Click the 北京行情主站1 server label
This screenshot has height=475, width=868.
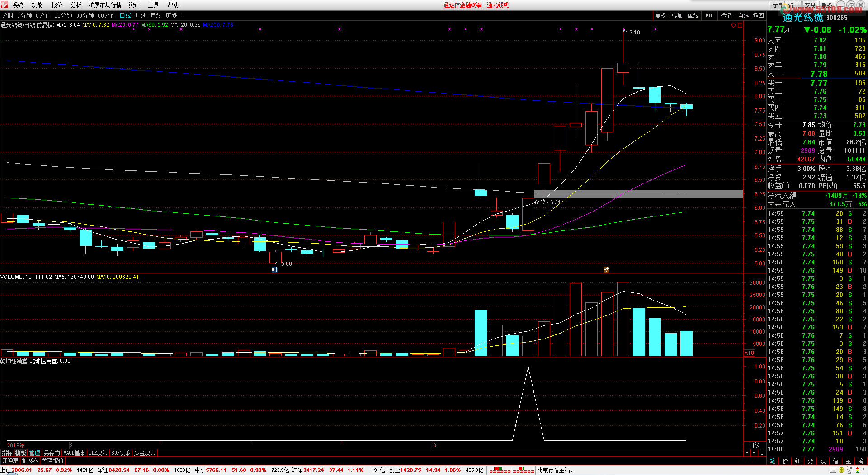coord(555,470)
